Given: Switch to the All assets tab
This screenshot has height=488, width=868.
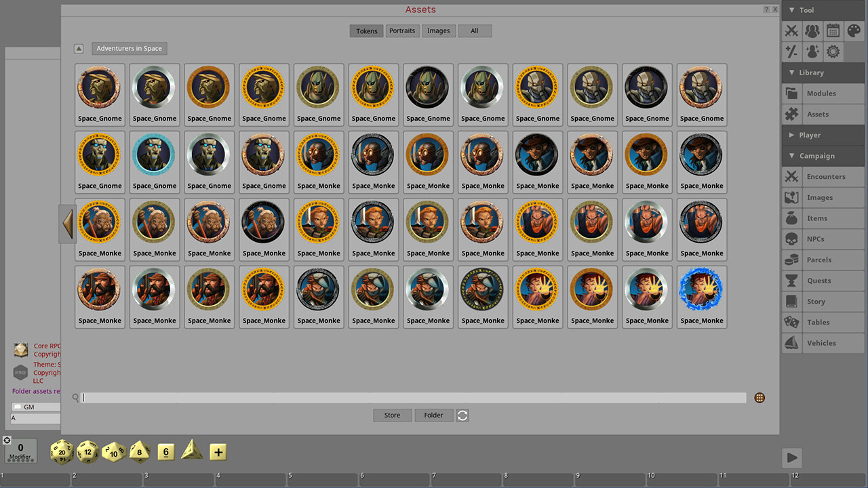Looking at the screenshot, I should pos(475,30).
